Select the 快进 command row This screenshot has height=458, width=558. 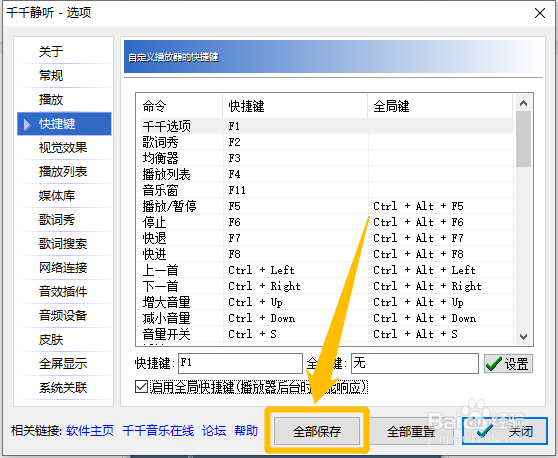tap(325, 254)
